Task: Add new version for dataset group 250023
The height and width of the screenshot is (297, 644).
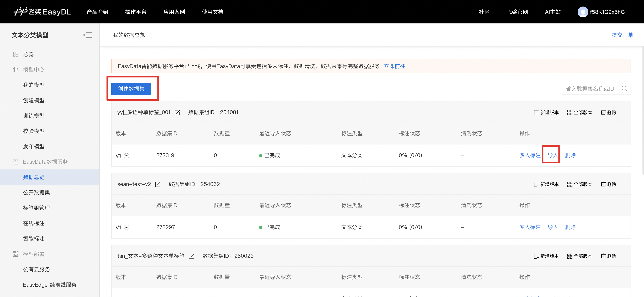Action: pyautogui.click(x=546, y=256)
